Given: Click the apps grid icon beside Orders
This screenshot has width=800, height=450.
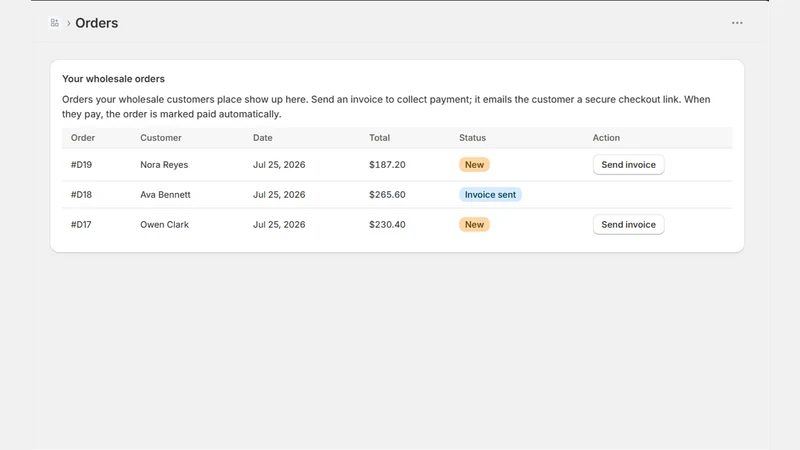Looking at the screenshot, I should tap(55, 23).
